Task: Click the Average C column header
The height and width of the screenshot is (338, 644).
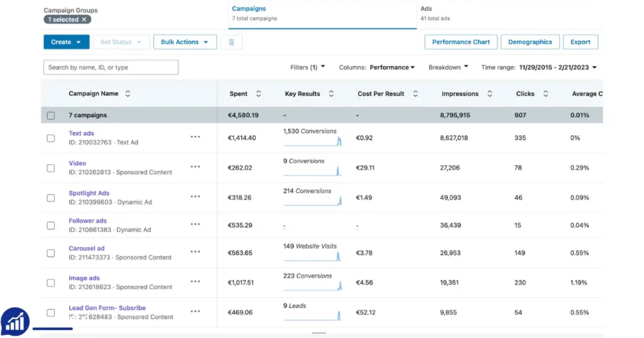Action: click(x=587, y=94)
